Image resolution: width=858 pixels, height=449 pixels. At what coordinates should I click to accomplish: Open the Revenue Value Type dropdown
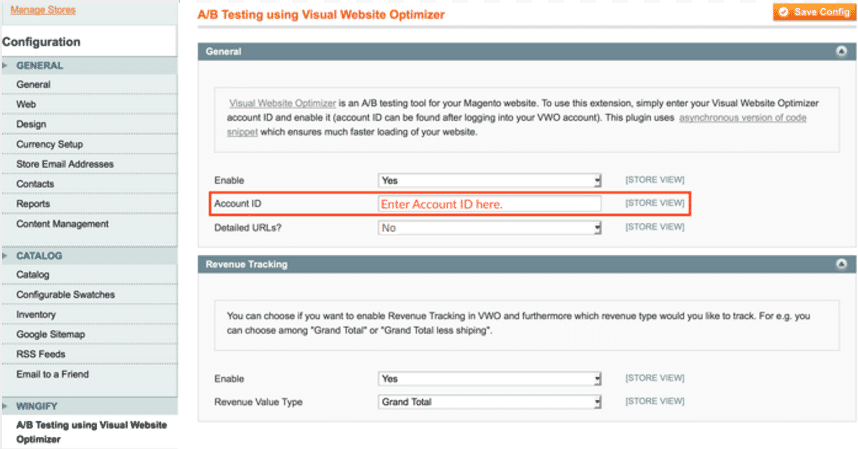[x=490, y=402]
